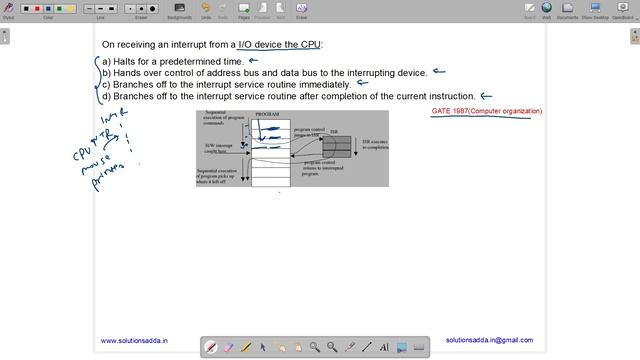The image size is (640, 360).
Task: Click the Undo button
Action: tap(206, 10)
